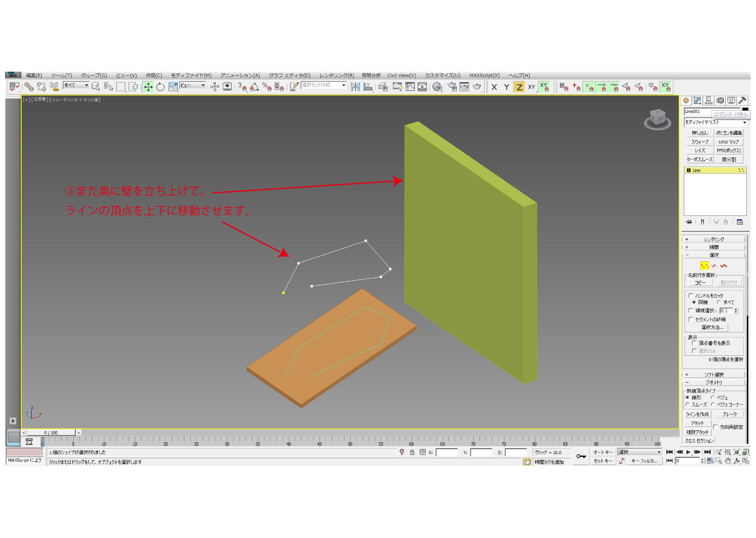Open the モディファイヤ(M) menu
Image resolution: width=756 pixels, height=538 pixels.
click(191, 75)
